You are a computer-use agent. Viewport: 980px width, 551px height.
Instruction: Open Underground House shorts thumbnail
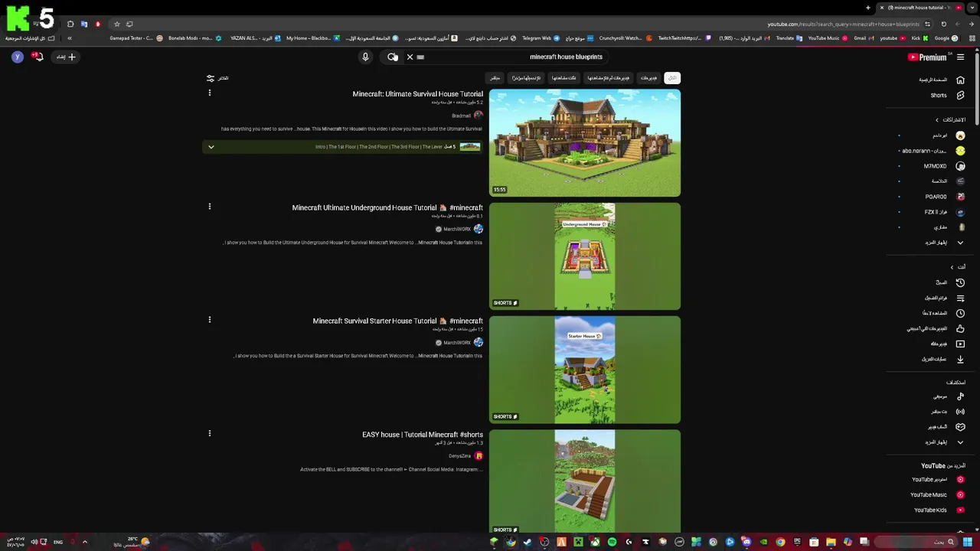585,256
